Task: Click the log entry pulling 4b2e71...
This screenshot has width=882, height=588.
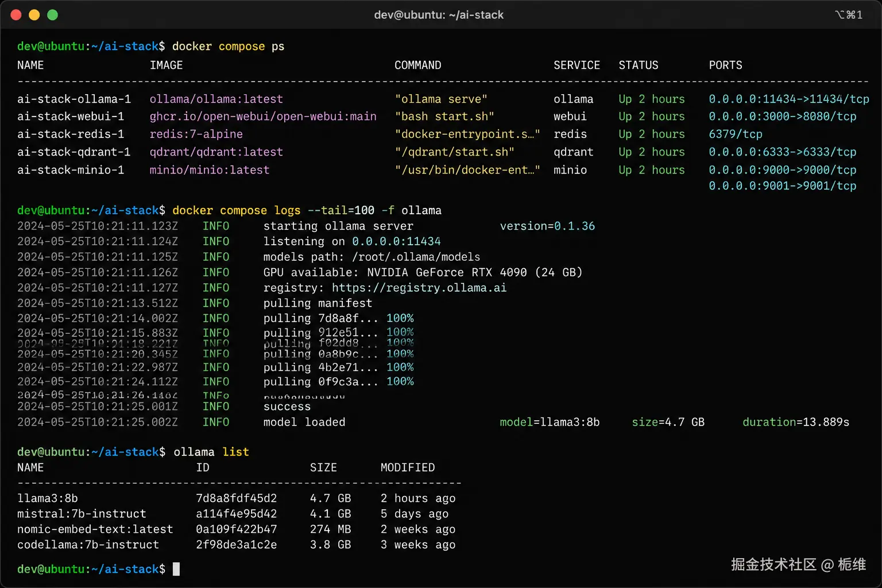Action: point(321,367)
